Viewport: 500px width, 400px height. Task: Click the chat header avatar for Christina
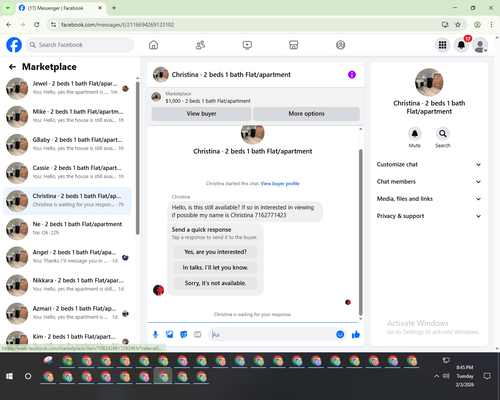click(x=161, y=75)
